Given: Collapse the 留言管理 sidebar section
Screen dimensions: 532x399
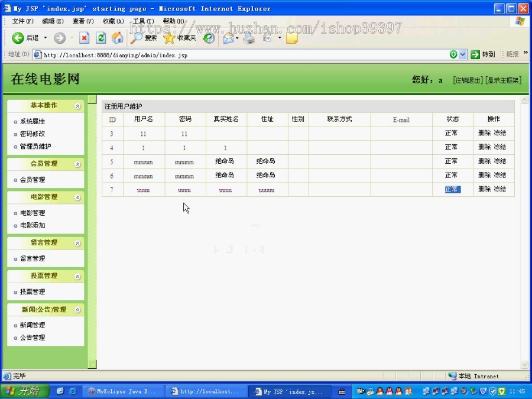Looking at the screenshot, I should pyautogui.click(x=77, y=244).
